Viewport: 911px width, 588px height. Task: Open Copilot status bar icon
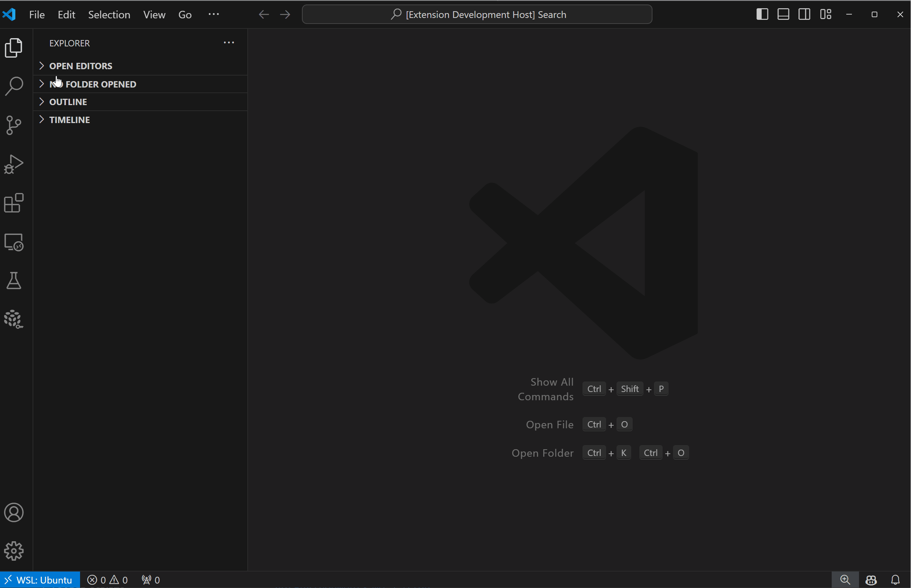click(x=871, y=580)
